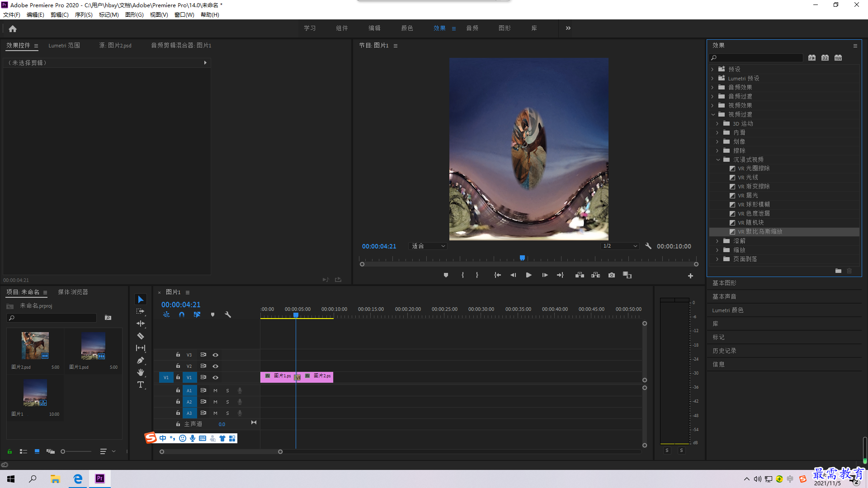Collapse the 沉浸式视频 folder
Image resolution: width=868 pixels, height=488 pixels.
pyautogui.click(x=718, y=160)
